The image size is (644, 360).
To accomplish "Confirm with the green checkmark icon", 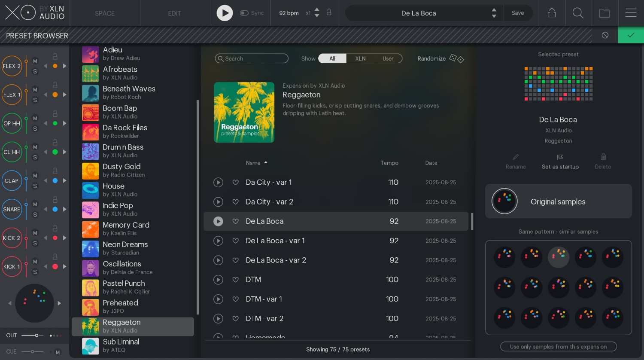I will pos(631,35).
